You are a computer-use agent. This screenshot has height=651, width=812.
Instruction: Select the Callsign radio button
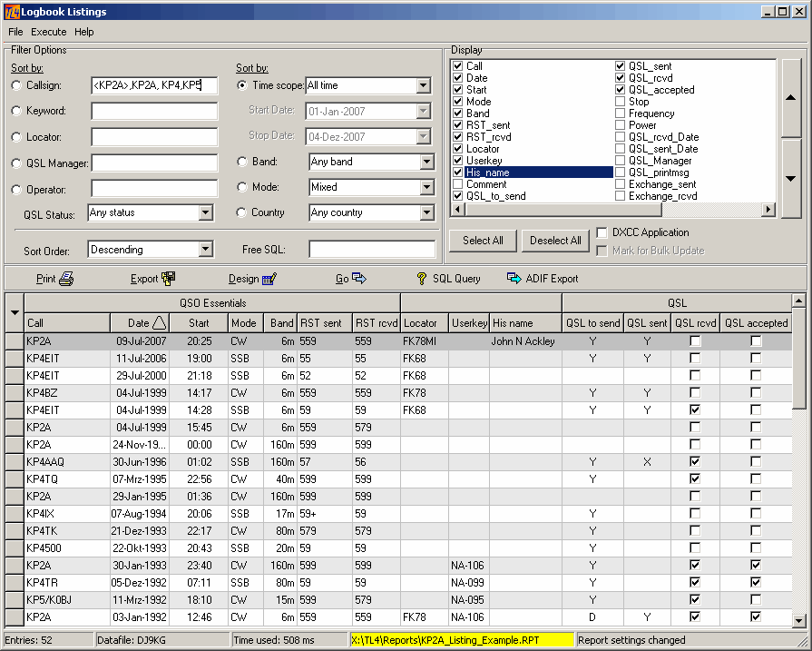(x=16, y=85)
